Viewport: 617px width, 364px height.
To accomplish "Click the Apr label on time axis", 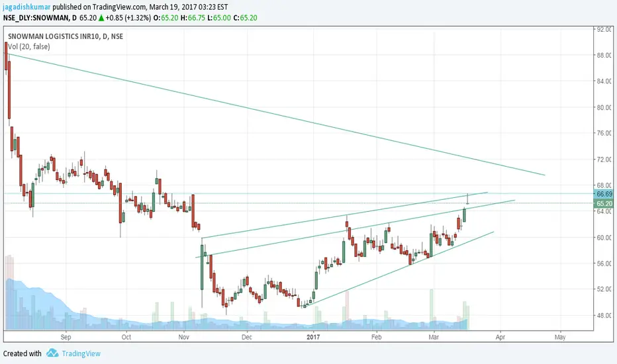I will click(x=500, y=337).
